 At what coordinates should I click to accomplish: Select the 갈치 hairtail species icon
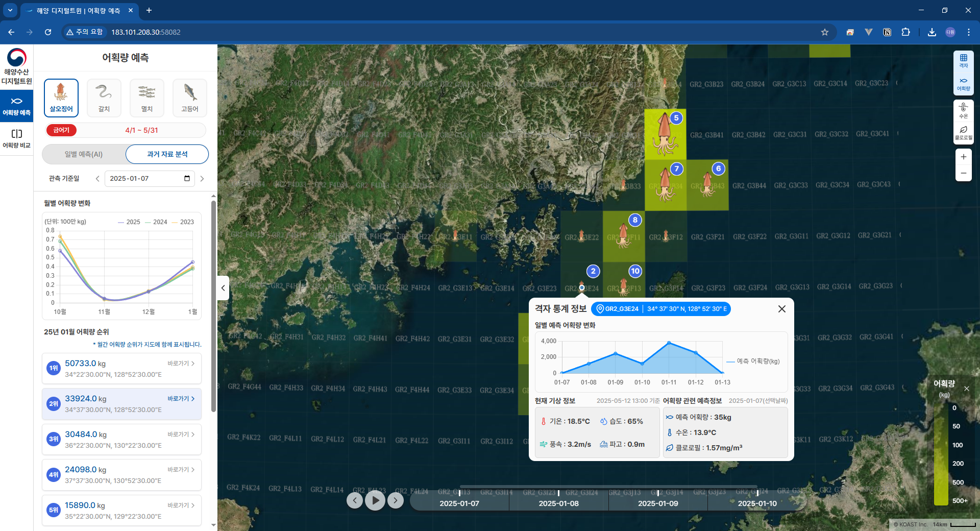pos(104,98)
